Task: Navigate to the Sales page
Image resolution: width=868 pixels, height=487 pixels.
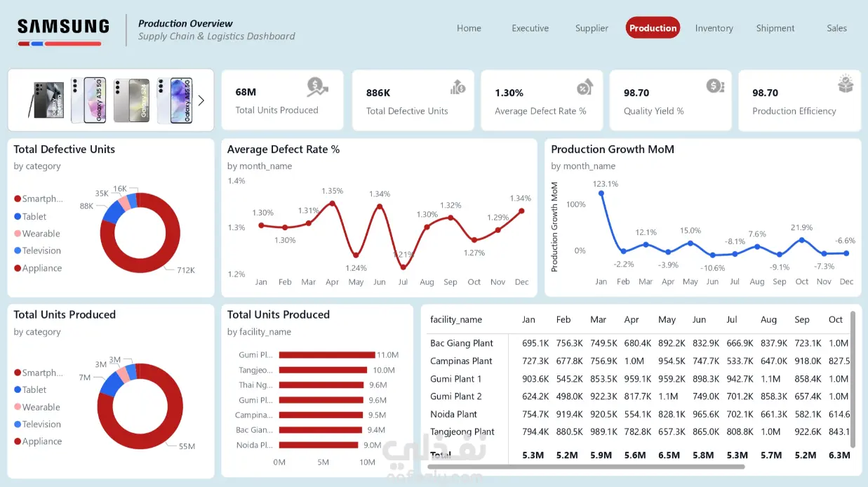Action: click(836, 28)
